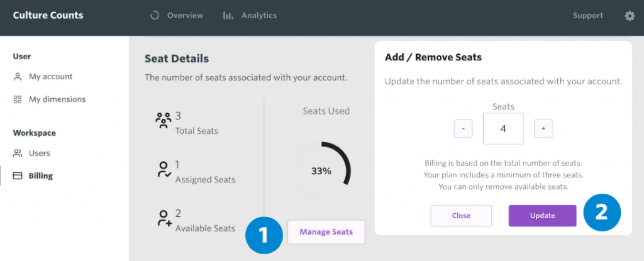Close the Add / Remove Seats panel
The image size is (644, 261).
461,216
